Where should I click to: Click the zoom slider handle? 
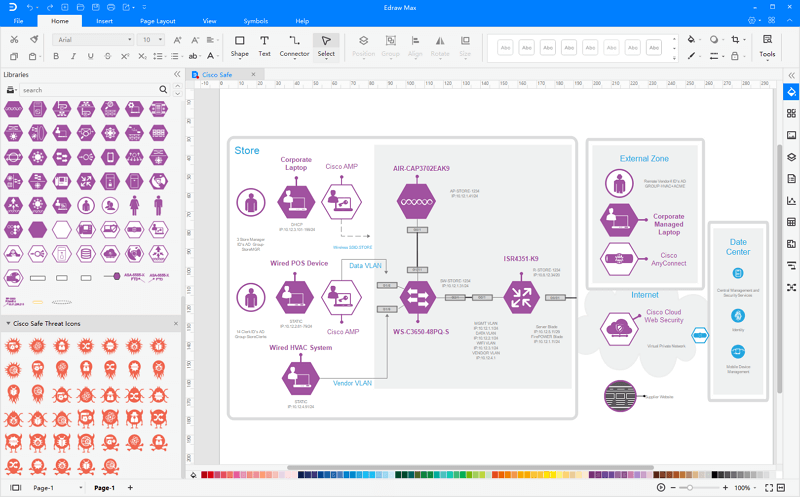pos(690,488)
